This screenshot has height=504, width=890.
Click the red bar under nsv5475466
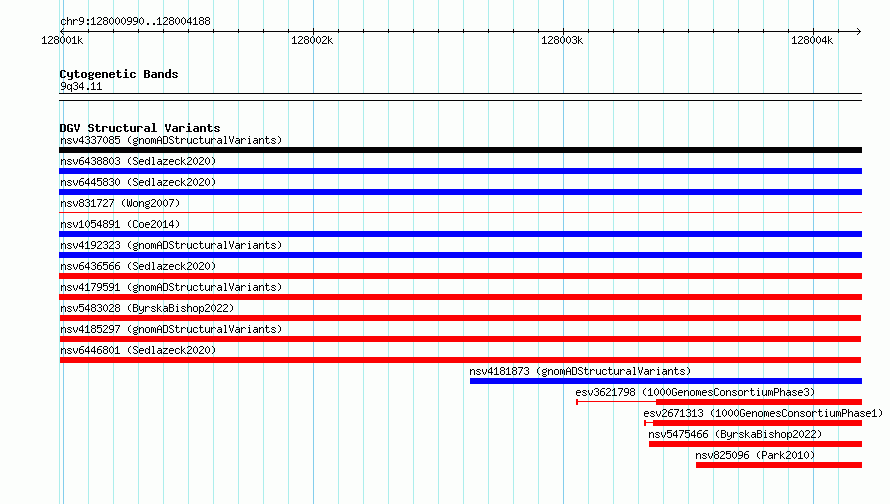click(755, 444)
